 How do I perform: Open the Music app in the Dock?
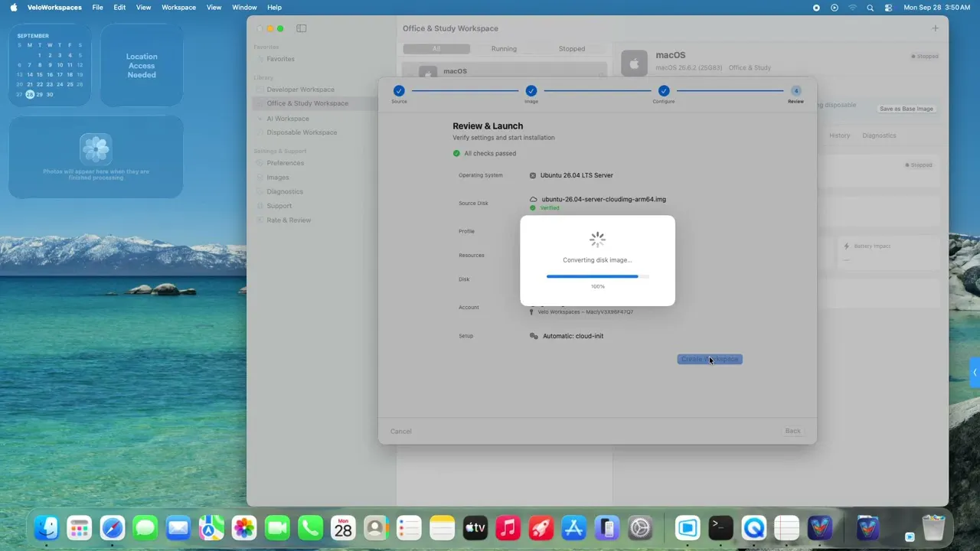pyautogui.click(x=508, y=528)
